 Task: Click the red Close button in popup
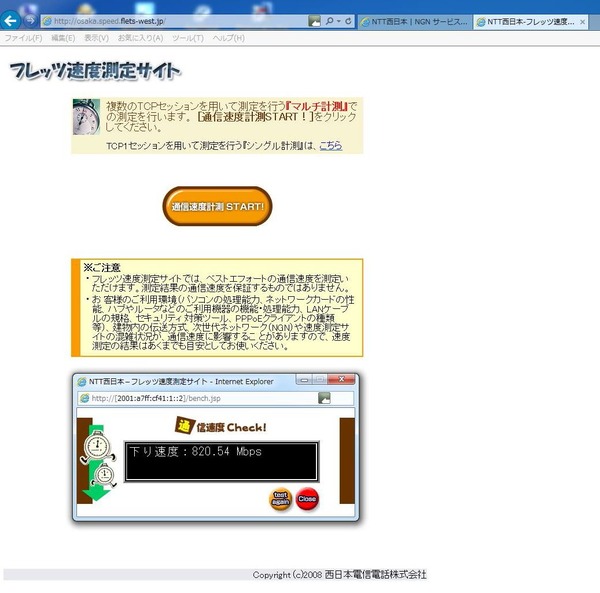tap(307, 499)
